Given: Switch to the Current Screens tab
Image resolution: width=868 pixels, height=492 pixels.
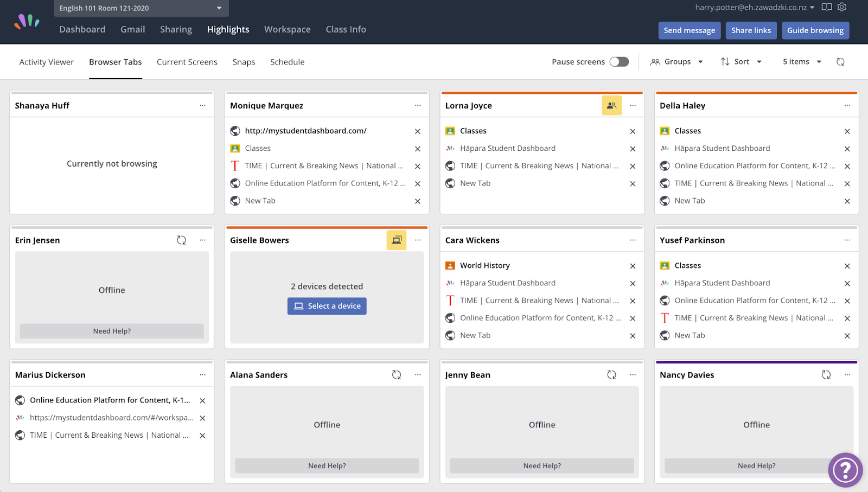Looking at the screenshot, I should click(187, 62).
